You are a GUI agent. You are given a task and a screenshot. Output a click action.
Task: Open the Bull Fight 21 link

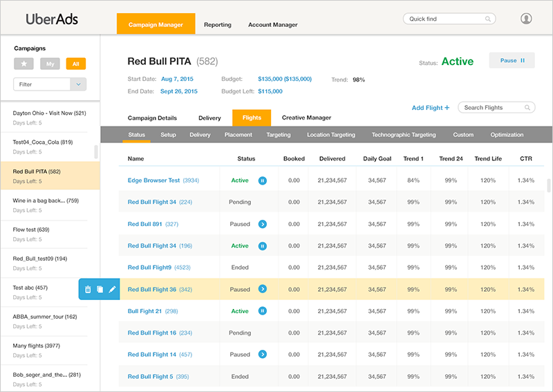(153, 311)
